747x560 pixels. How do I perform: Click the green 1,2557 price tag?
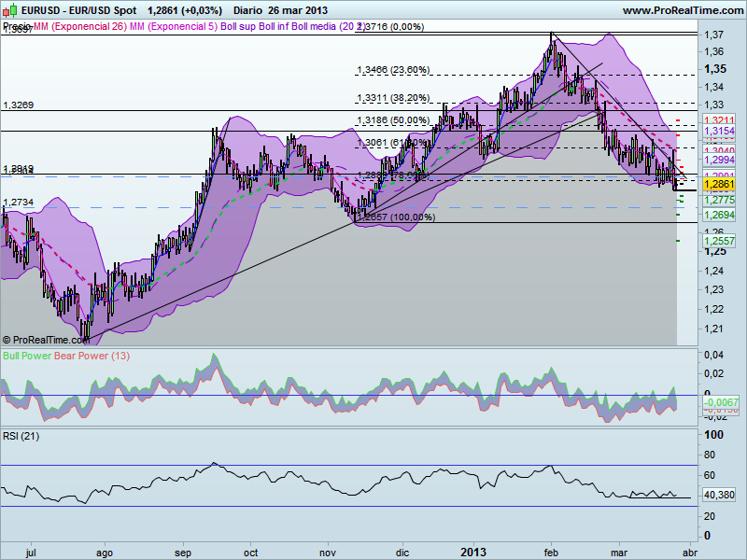click(x=719, y=241)
